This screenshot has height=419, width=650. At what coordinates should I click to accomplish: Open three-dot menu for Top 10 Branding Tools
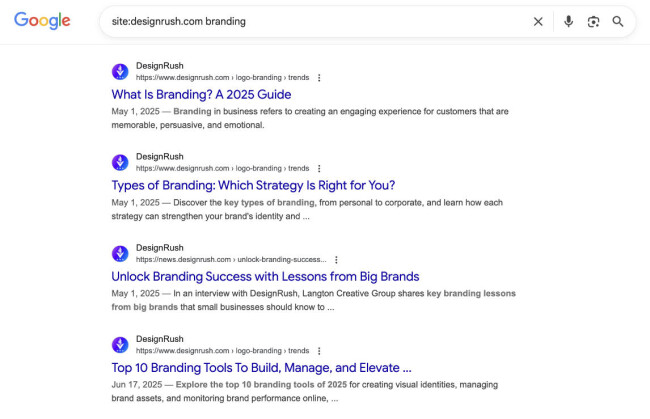click(x=319, y=350)
